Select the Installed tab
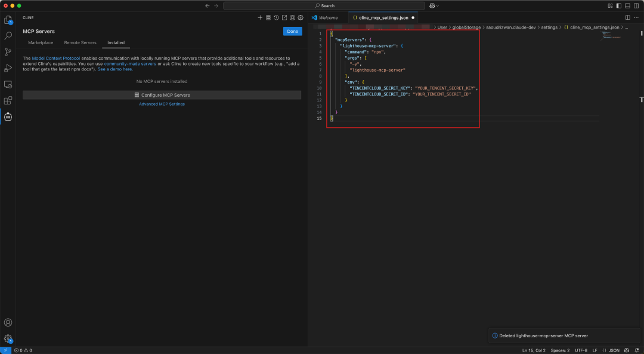 116,43
